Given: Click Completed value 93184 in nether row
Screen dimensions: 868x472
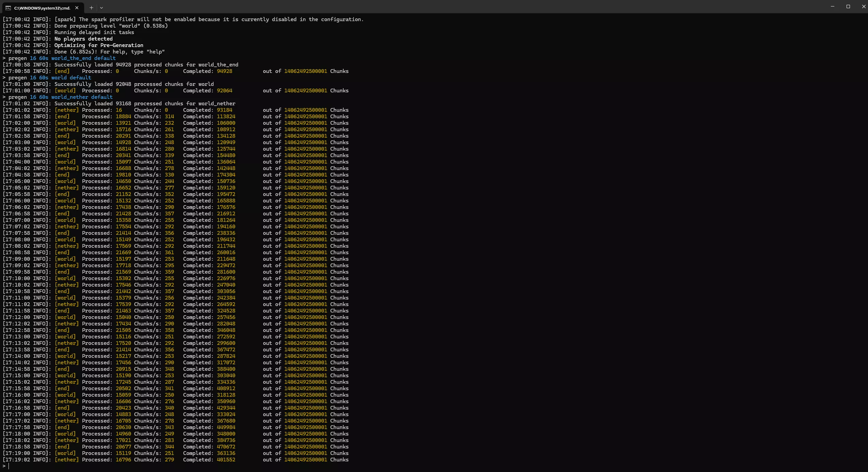Looking at the screenshot, I should [x=224, y=110].
